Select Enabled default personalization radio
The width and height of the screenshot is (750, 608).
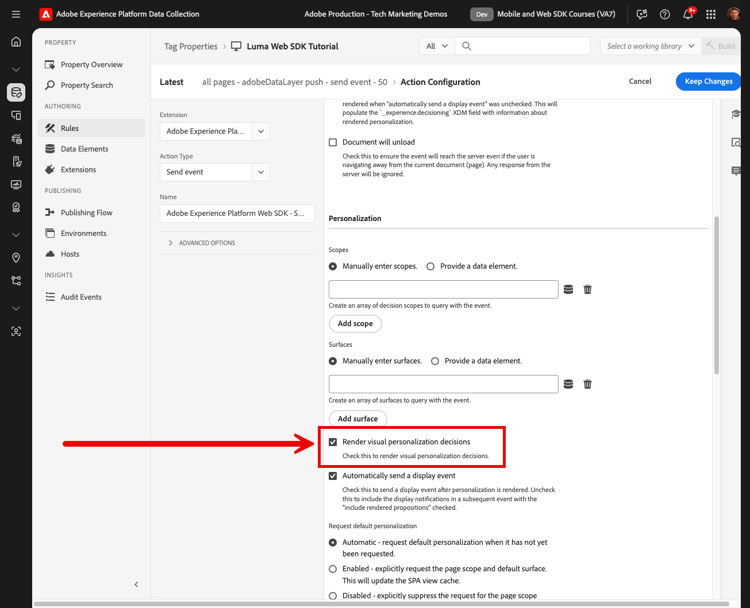pyautogui.click(x=333, y=569)
